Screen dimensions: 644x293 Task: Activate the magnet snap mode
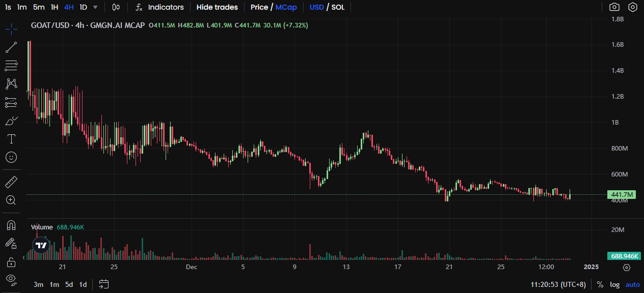(11, 225)
